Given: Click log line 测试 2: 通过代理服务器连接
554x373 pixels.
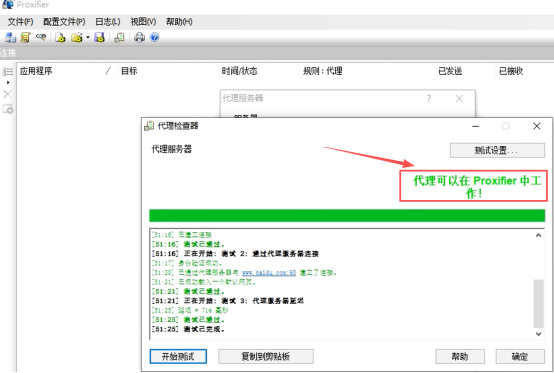Looking at the screenshot, I should pos(235,254).
